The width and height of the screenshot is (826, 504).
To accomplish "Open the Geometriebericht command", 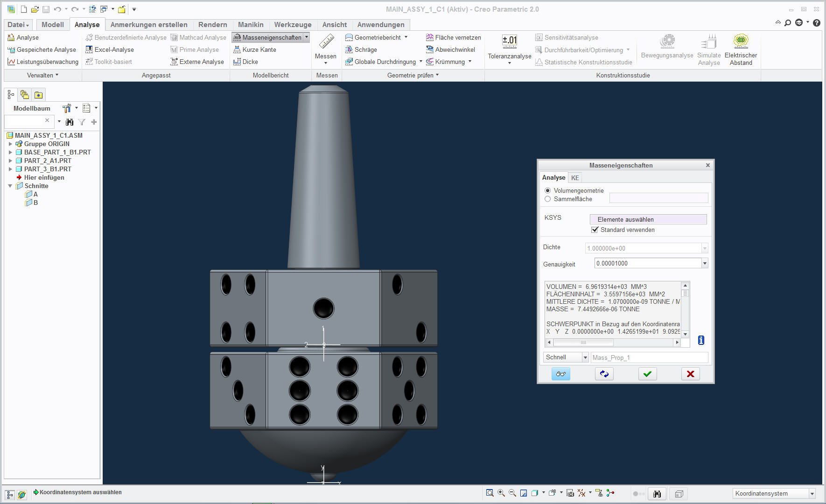I will click(x=373, y=37).
